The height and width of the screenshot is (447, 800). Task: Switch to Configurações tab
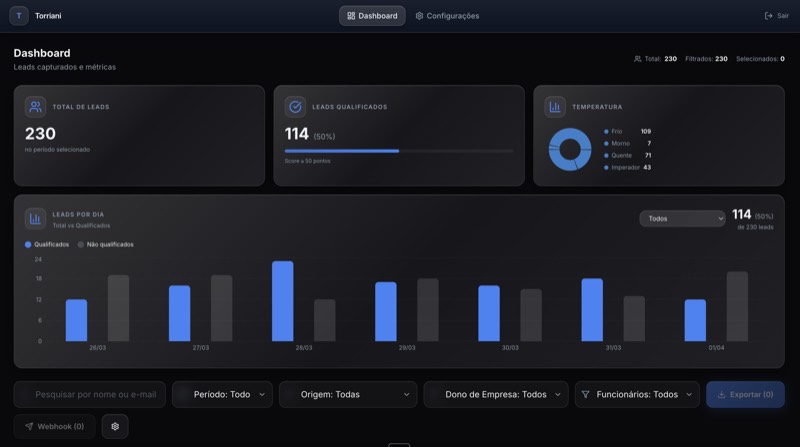(x=447, y=16)
